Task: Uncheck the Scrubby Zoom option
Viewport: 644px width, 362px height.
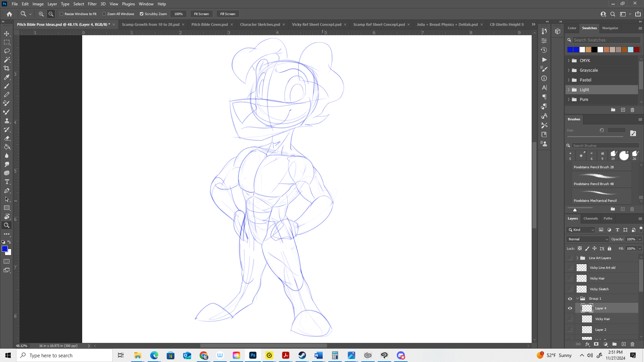Action: [142, 14]
